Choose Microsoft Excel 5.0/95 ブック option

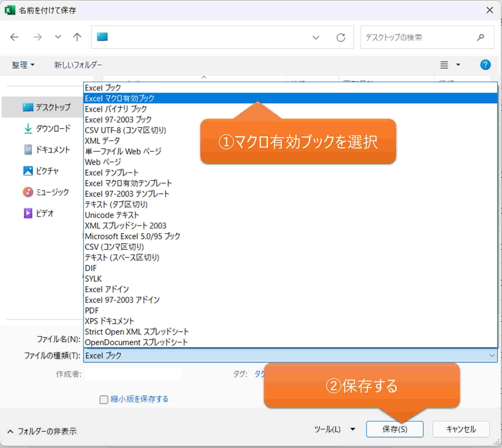pyautogui.click(x=290, y=236)
